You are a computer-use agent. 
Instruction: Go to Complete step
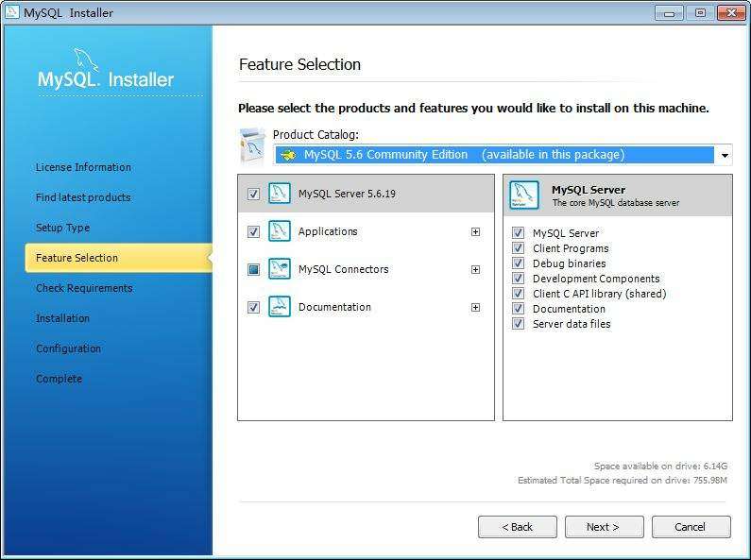tap(59, 379)
